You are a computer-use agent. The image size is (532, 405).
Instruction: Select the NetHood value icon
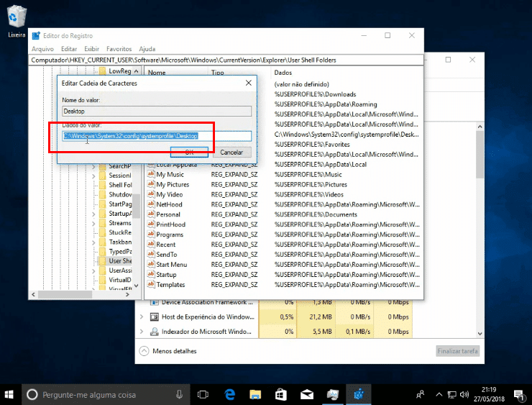[x=151, y=204]
